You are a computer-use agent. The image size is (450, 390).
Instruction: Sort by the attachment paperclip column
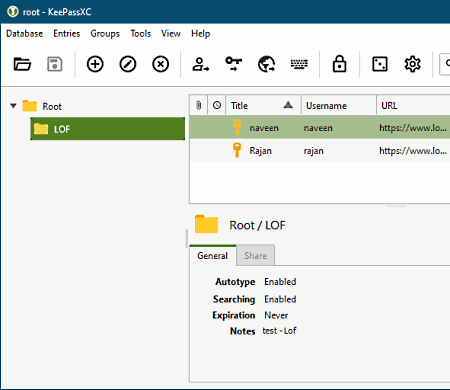pyautogui.click(x=199, y=106)
